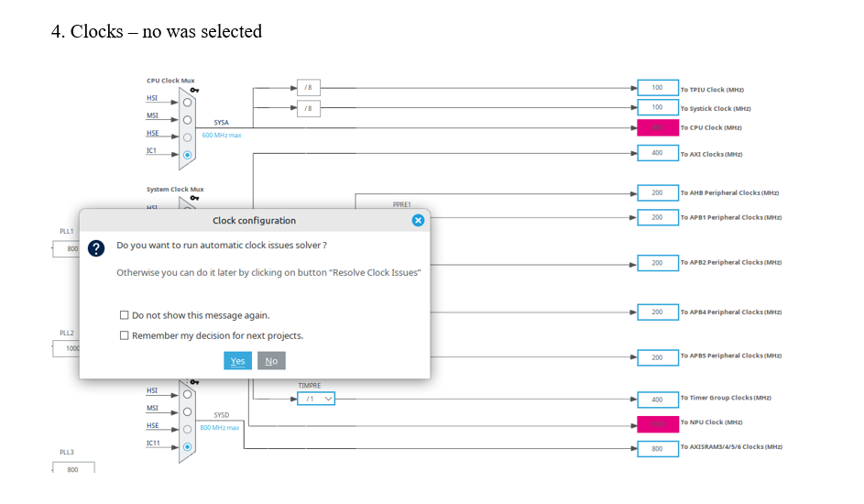
Task: Click the /8 divider feeding TPIU Clock
Action: click(309, 88)
